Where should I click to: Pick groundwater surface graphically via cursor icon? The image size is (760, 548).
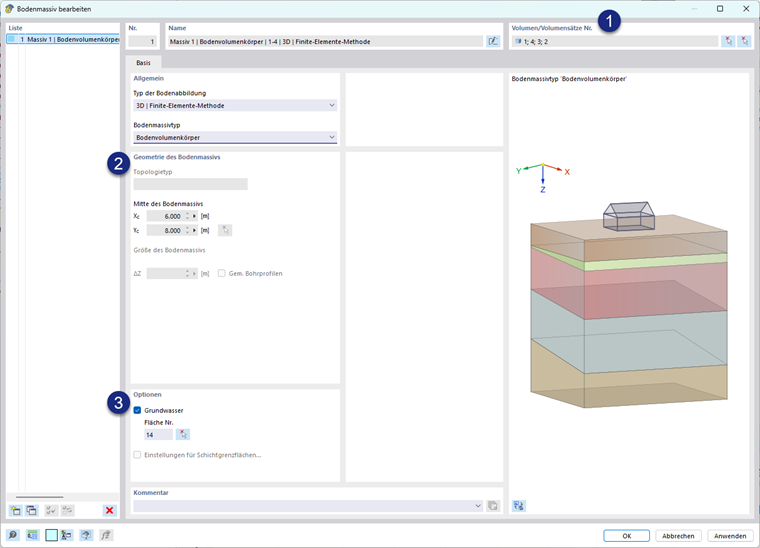pos(183,435)
